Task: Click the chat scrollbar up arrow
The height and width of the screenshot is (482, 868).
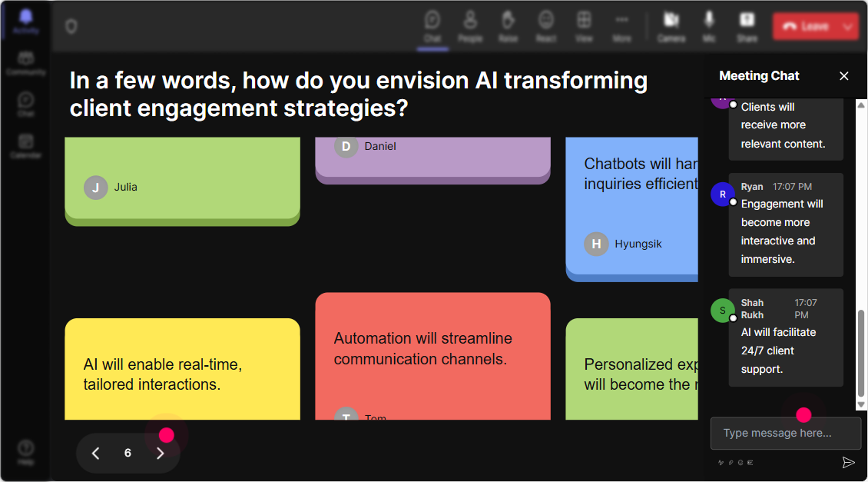Action: 861,105
